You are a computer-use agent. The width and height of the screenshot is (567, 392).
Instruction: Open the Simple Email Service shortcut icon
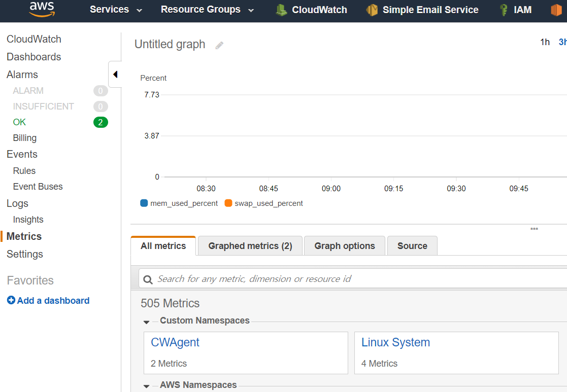tap(372, 10)
